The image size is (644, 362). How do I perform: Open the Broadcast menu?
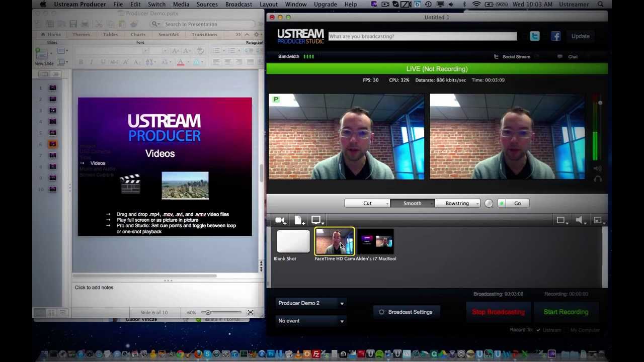point(238,5)
